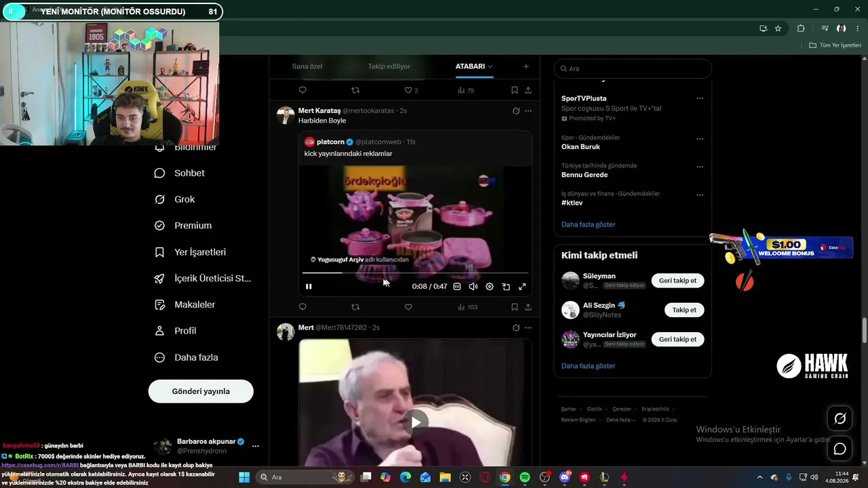Open more options for SporTVPlusta trend
This screenshot has height=488, width=868.
tap(700, 98)
